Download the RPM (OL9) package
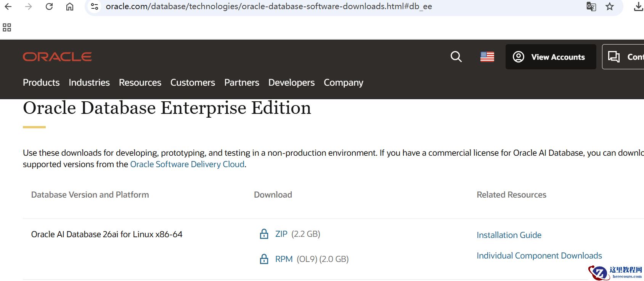 pyautogui.click(x=284, y=259)
